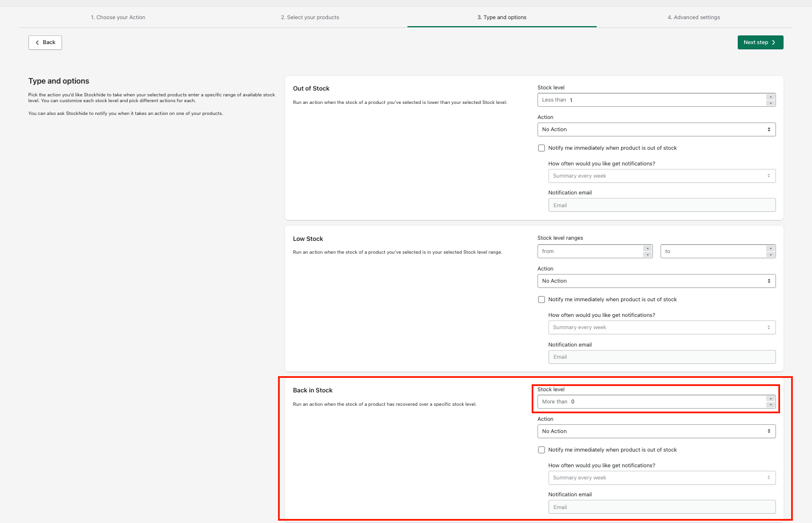Click Low Stock notification Email field
The image size is (812, 523).
click(662, 357)
